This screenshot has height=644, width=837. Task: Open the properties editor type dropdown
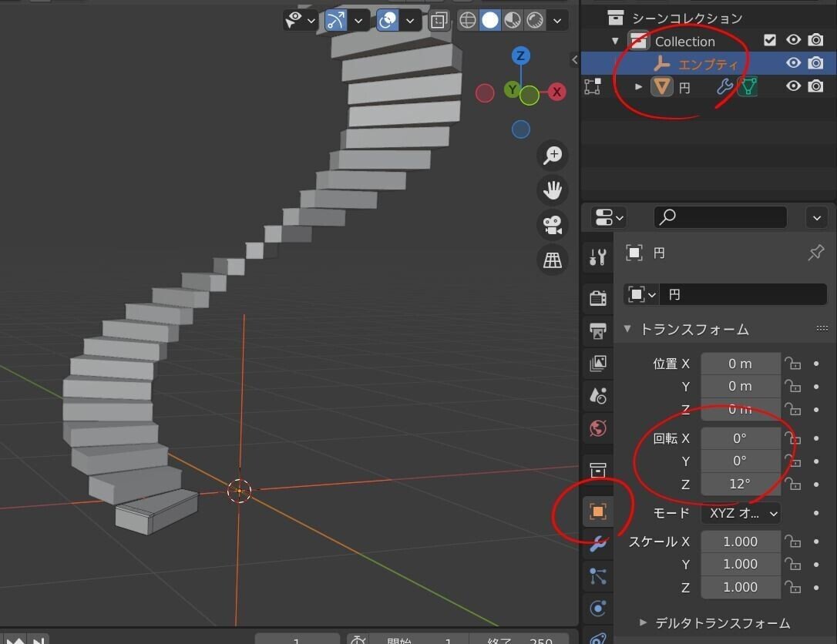tap(609, 218)
